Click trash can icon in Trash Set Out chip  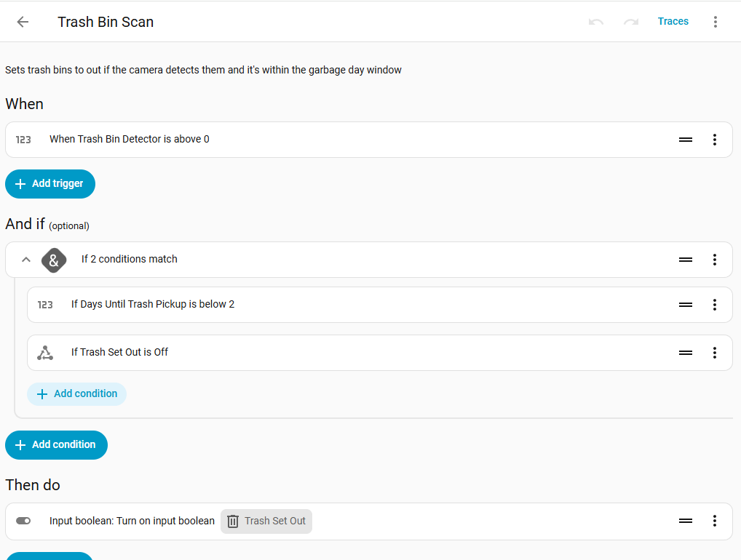(x=233, y=521)
